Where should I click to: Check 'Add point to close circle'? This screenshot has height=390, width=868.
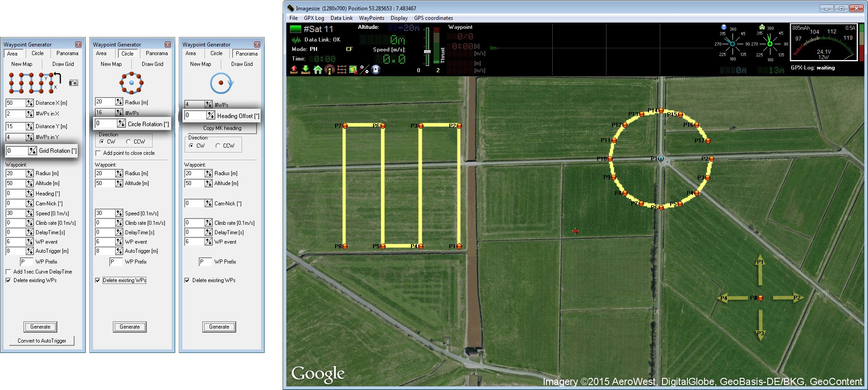tap(98, 153)
